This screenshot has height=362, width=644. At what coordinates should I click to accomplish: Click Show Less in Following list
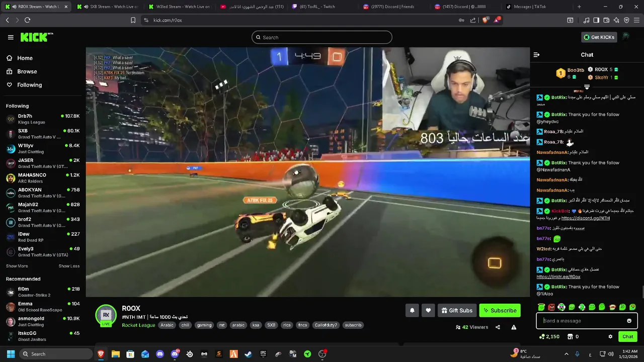point(69,266)
